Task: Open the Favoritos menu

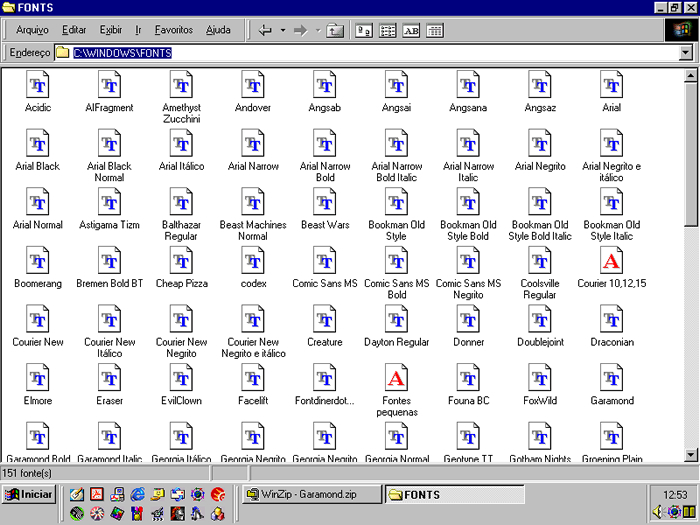Action: [x=174, y=30]
